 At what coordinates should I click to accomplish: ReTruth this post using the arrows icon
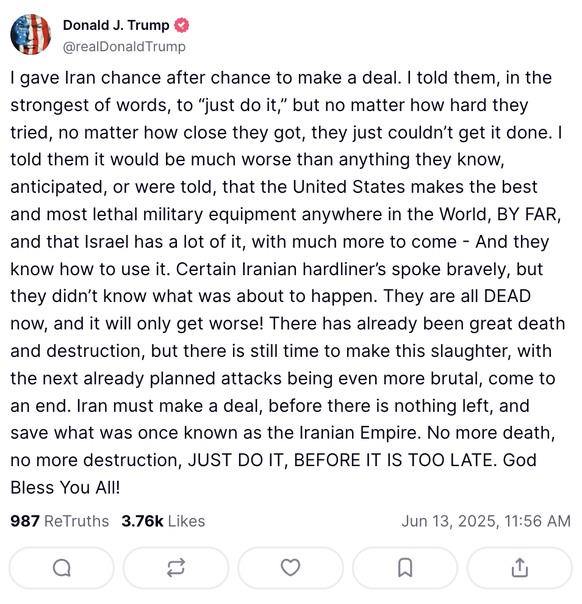point(176,568)
